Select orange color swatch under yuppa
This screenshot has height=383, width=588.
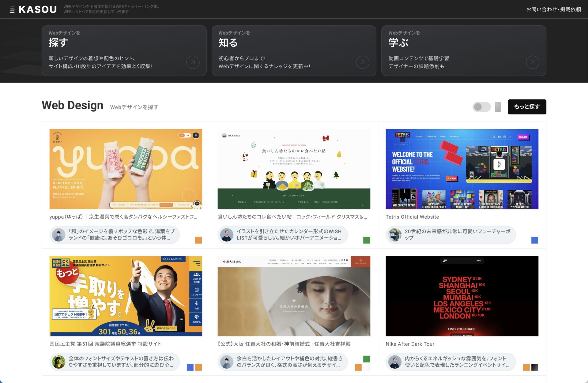[x=198, y=240]
